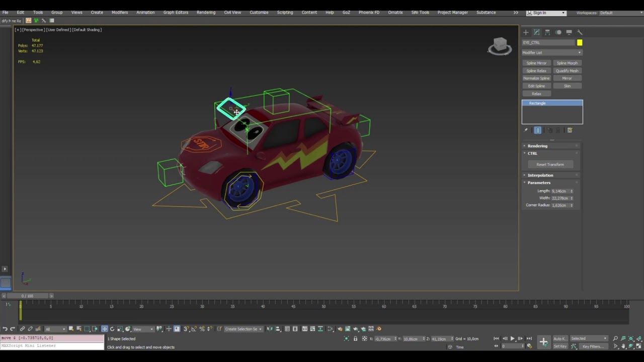The image size is (644, 362).
Task: Open the Create Selection Set dropdown
Action: click(x=244, y=329)
